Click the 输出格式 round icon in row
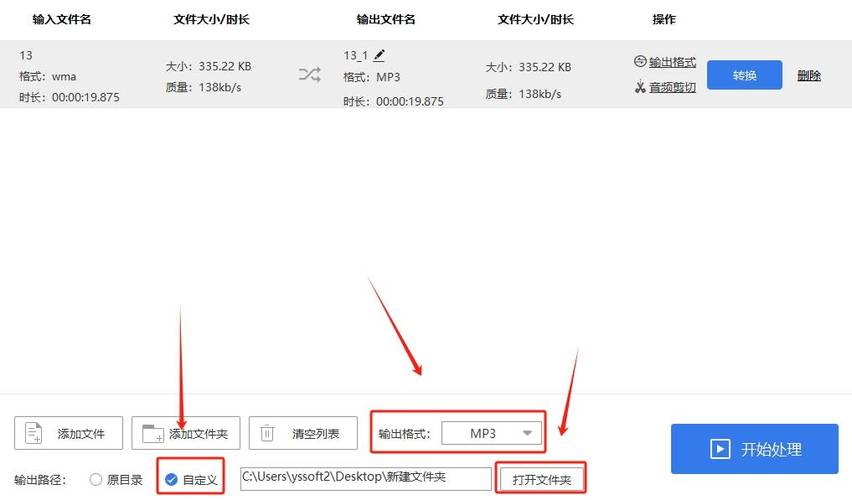 coord(640,61)
